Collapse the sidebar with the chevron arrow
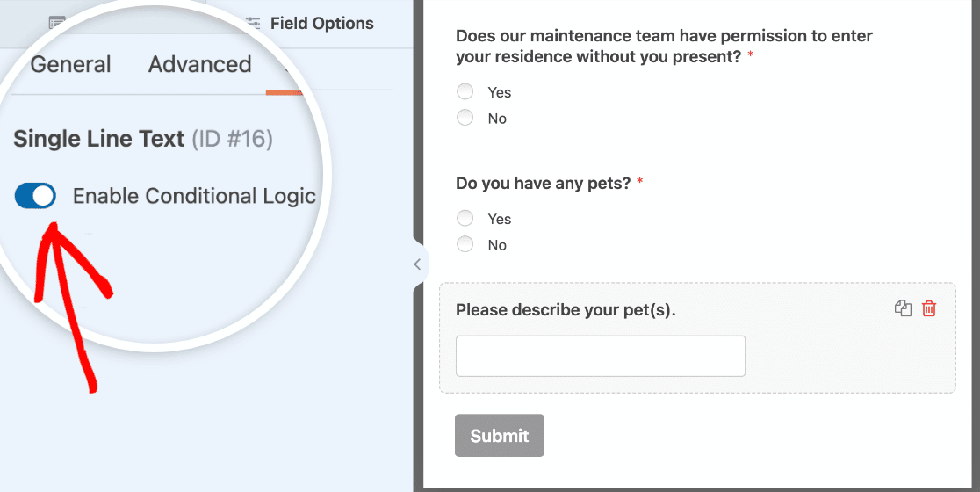 [417, 264]
